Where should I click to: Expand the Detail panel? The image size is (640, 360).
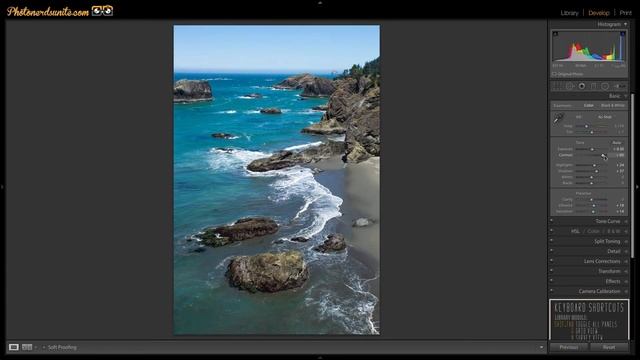(626, 251)
